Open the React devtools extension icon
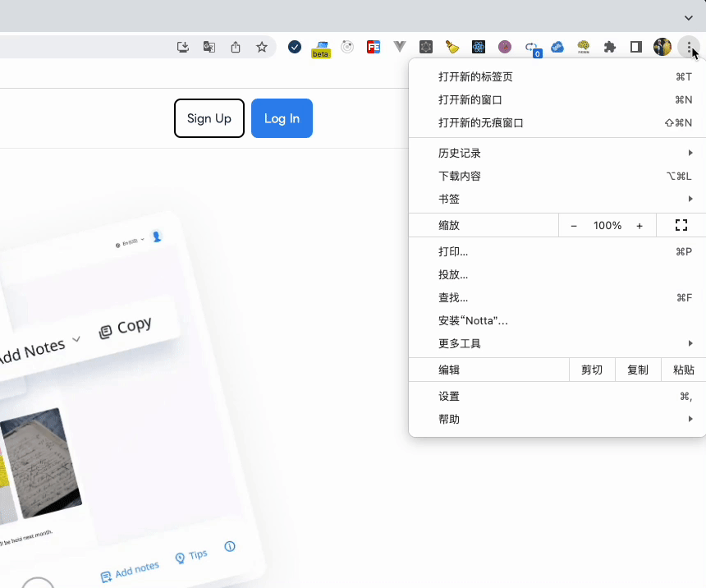Viewport: 706px width, 588px height. click(x=478, y=47)
